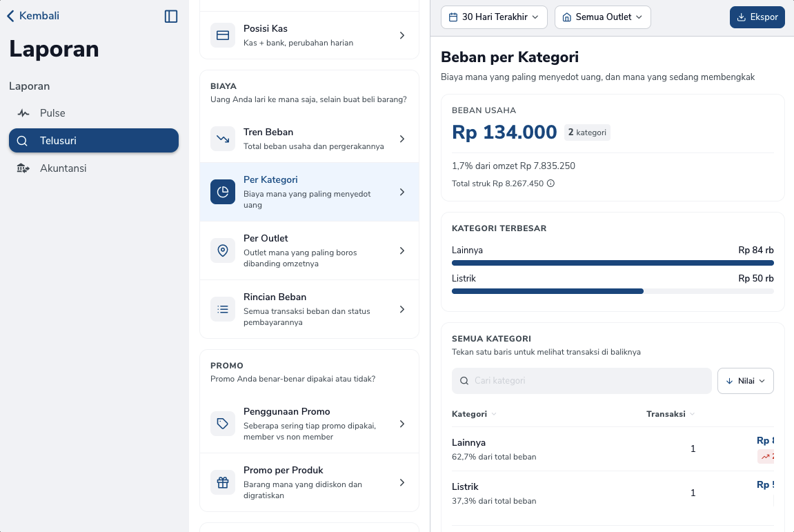The height and width of the screenshot is (532, 794).
Task: Select the Per Kategori report
Action: tap(310, 192)
